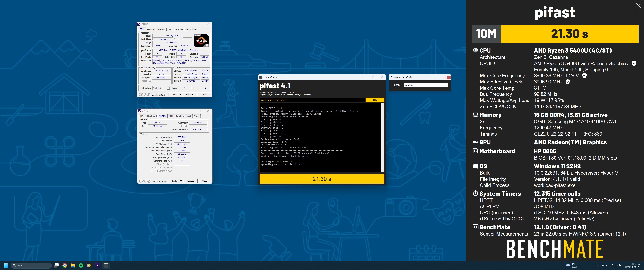Click the yellow RUN button in pifast Wrapper
Screen dimensions: 644x270
click(x=375, y=100)
